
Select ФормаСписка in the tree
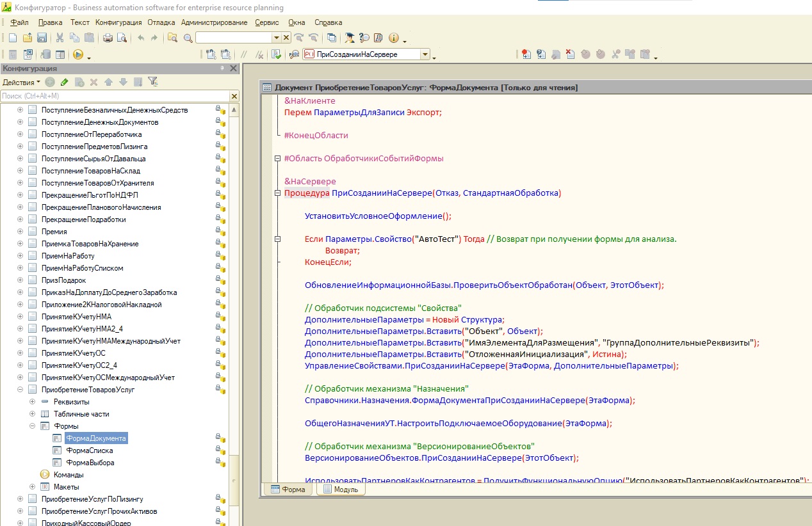tap(89, 450)
